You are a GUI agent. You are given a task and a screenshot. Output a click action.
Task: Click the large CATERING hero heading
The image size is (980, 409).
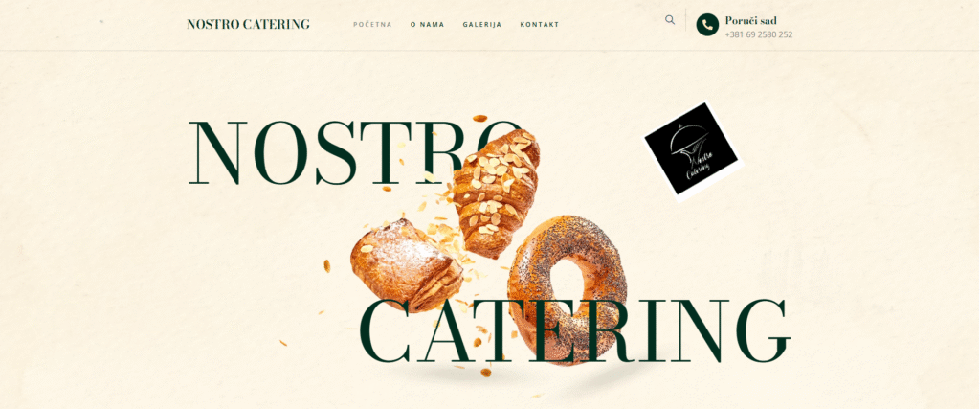coord(575,330)
